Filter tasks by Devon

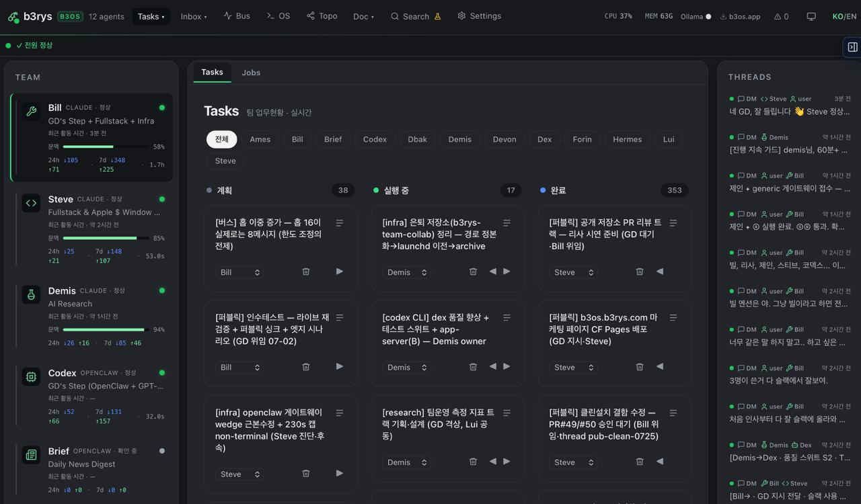[504, 139]
